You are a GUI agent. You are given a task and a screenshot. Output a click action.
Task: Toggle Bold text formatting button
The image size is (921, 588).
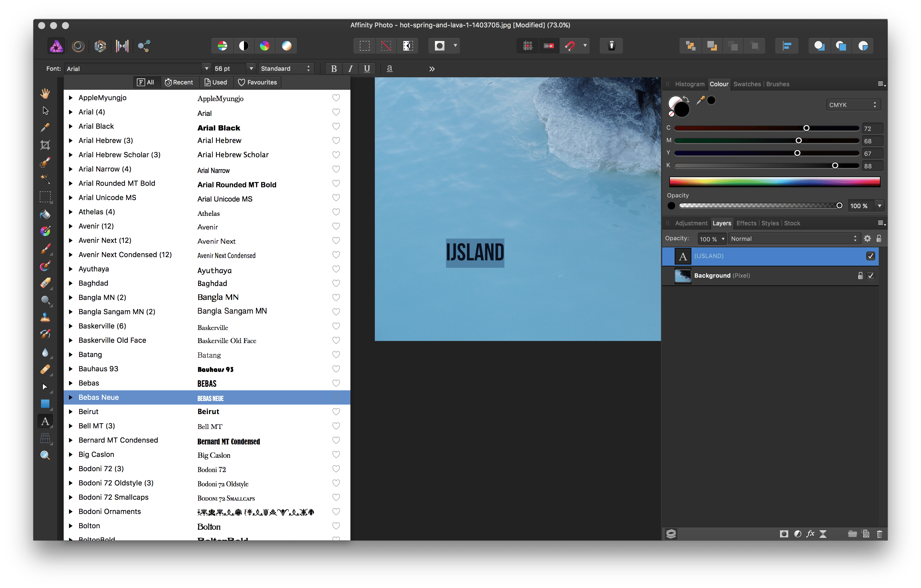pyautogui.click(x=333, y=69)
